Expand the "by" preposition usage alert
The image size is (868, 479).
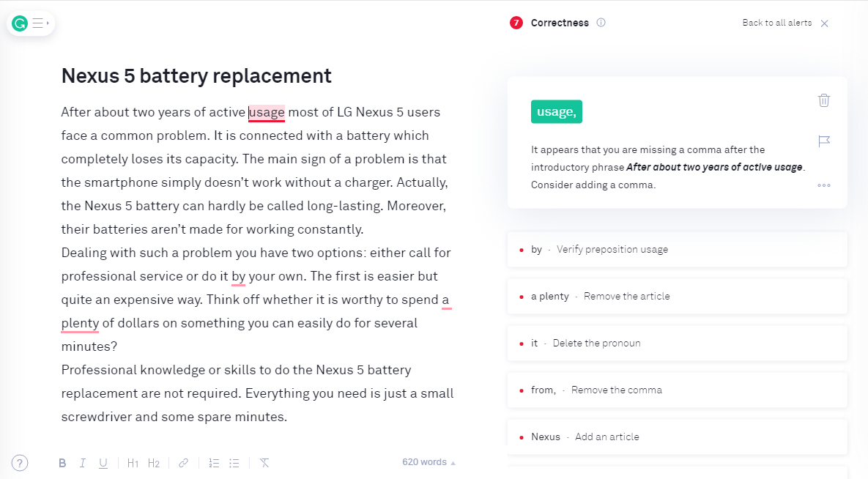coord(677,249)
